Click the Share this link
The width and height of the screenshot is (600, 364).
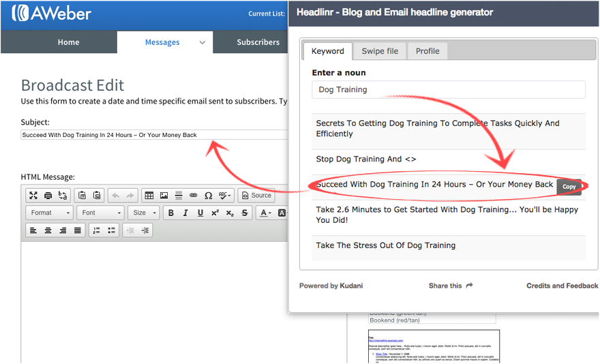click(445, 286)
